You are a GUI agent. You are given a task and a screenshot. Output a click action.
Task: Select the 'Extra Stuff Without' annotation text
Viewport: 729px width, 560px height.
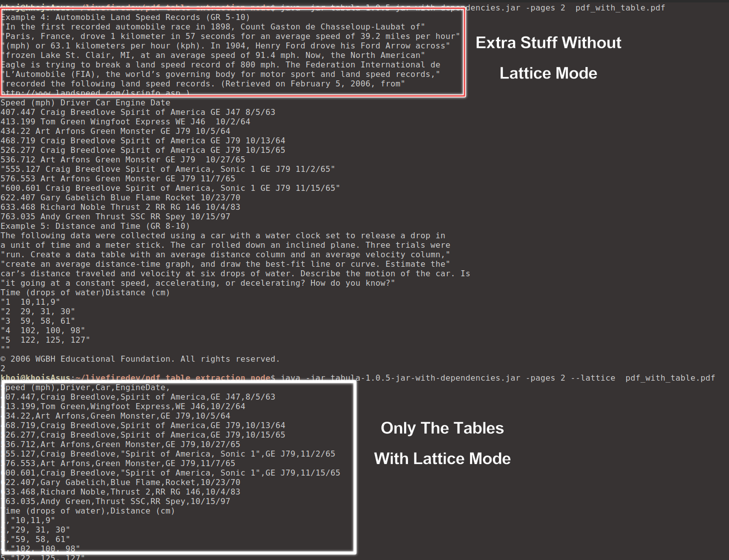[x=548, y=42]
